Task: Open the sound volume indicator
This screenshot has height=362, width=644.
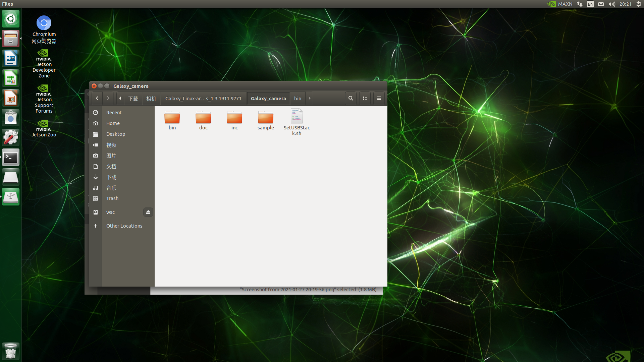Action: [x=612, y=4]
